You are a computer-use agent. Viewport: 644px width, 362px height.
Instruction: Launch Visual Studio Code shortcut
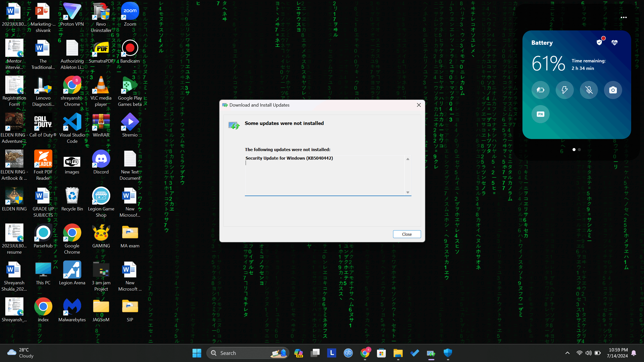(x=72, y=128)
